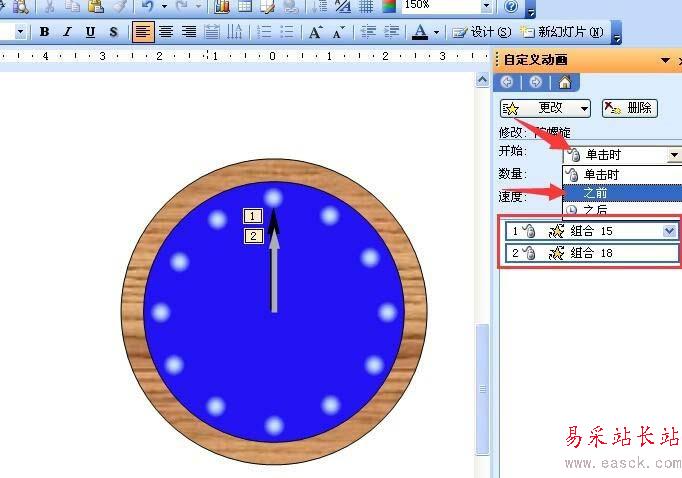Toggle Bold formatting
The height and width of the screenshot is (478, 682).
44,32
